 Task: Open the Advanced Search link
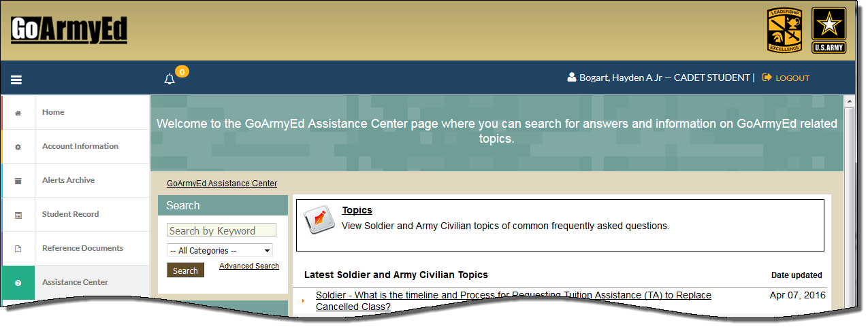point(249,266)
